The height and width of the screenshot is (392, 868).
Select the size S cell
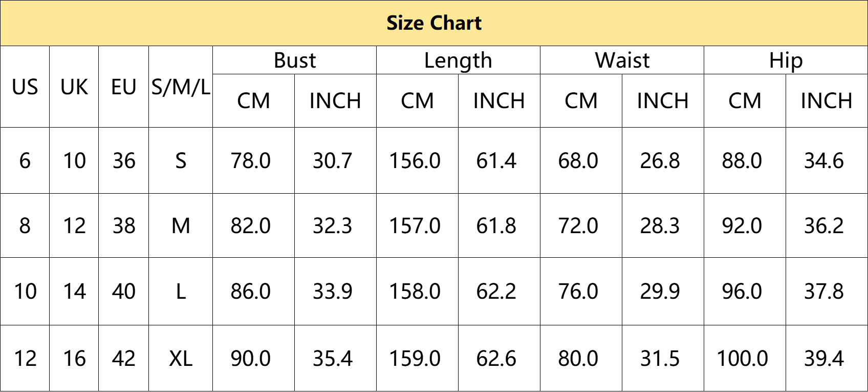[181, 160]
